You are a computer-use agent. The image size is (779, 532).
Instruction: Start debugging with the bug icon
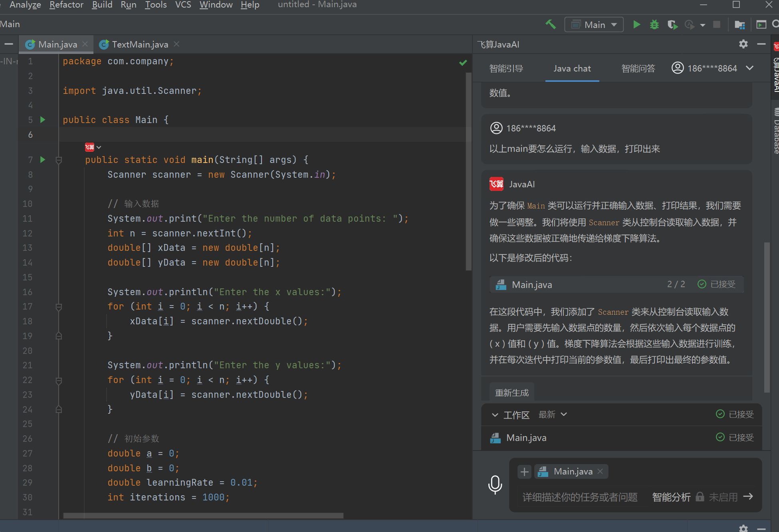[x=654, y=25]
